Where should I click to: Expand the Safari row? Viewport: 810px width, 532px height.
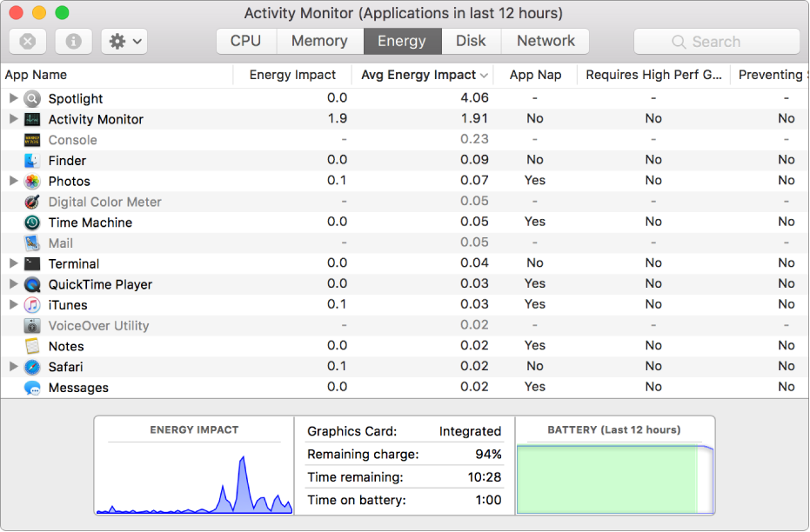13,366
